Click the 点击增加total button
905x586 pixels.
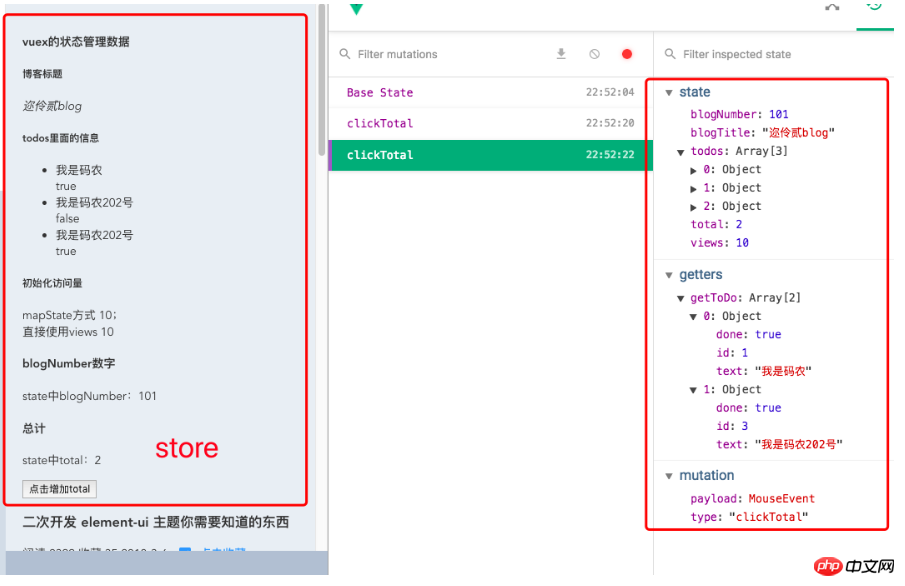pyautogui.click(x=59, y=489)
